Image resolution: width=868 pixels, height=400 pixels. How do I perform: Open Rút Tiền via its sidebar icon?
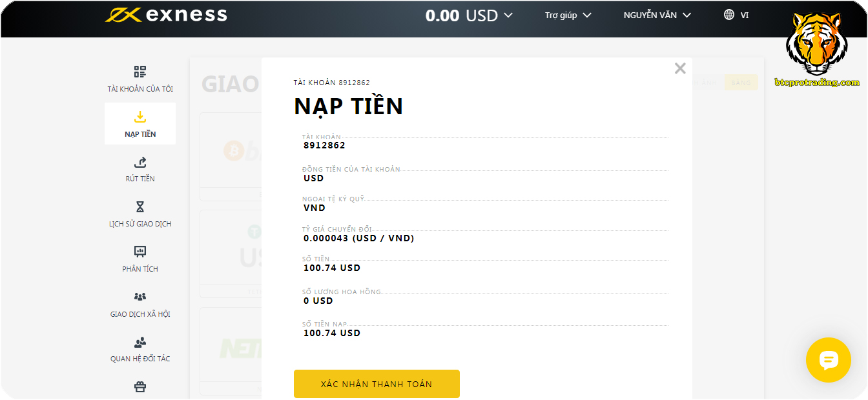click(x=140, y=163)
